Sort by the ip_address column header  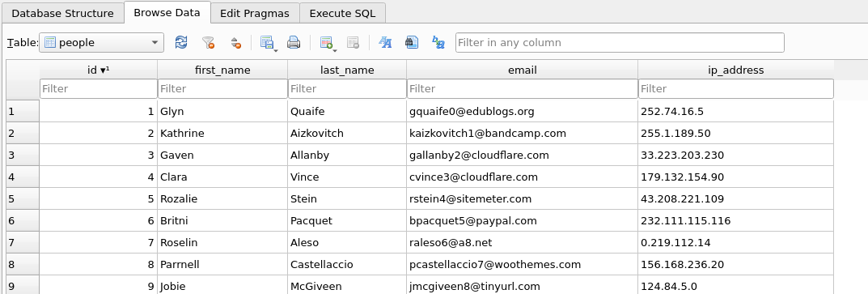pyautogui.click(x=736, y=70)
